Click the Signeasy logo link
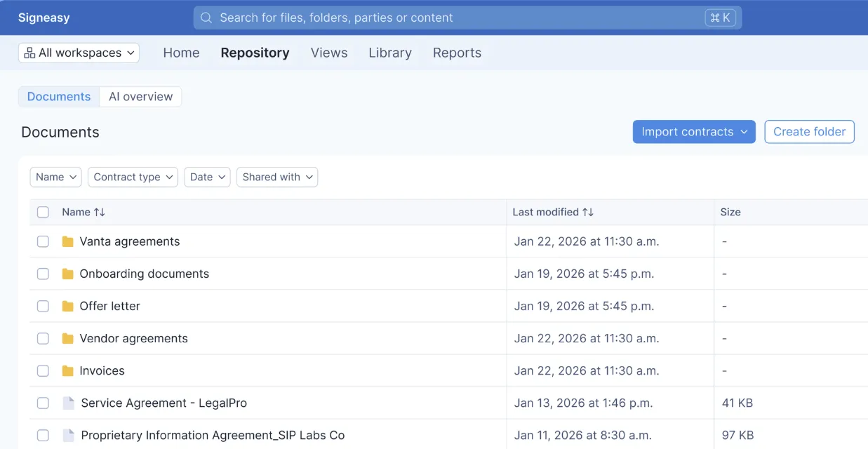Viewport: 868px width, 449px height. tap(44, 18)
